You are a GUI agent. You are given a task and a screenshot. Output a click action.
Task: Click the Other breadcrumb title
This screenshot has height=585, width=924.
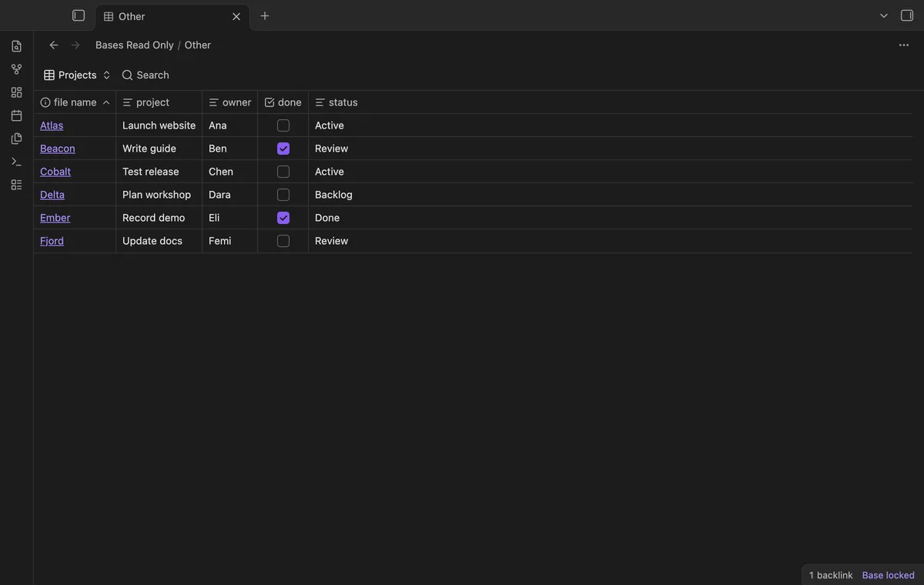(198, 45)
